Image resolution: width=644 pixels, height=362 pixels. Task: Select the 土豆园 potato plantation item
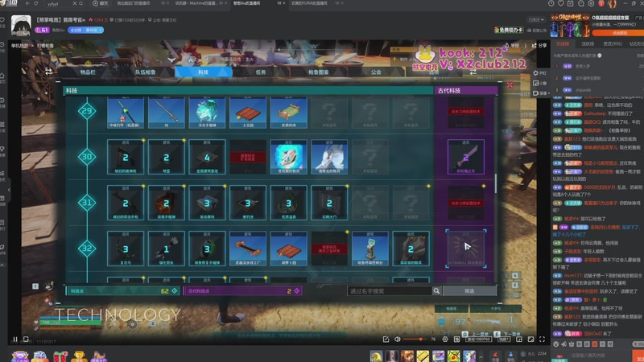click(248, 112)
